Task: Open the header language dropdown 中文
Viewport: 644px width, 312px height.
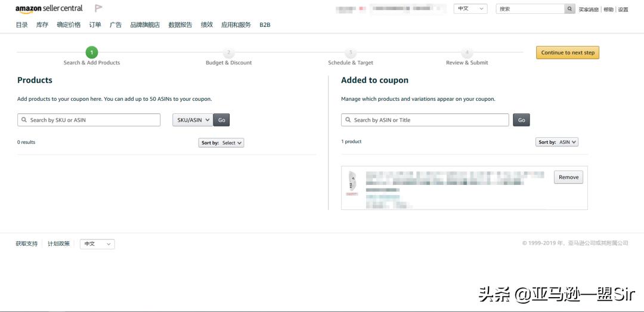Action: point(470,9)
